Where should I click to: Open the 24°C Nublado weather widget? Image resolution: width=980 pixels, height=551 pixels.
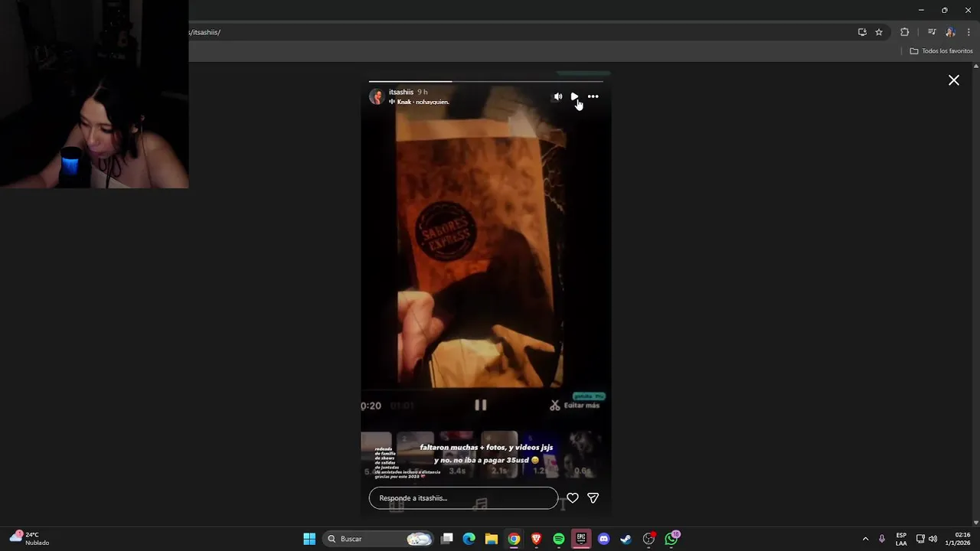click(29, 539)
